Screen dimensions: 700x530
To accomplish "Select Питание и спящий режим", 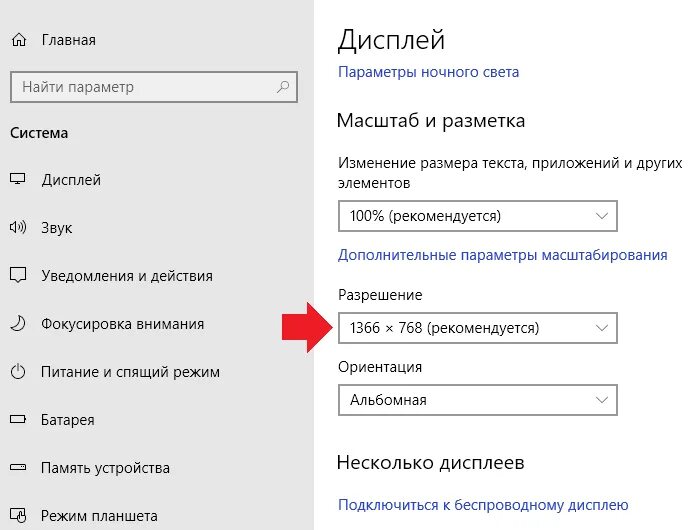I will [x=130, y=372].
